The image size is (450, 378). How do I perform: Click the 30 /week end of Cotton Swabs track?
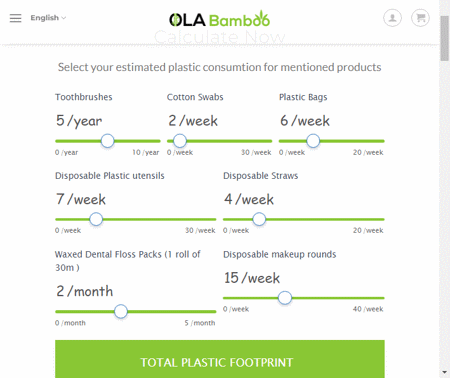[x=270, y=141]
